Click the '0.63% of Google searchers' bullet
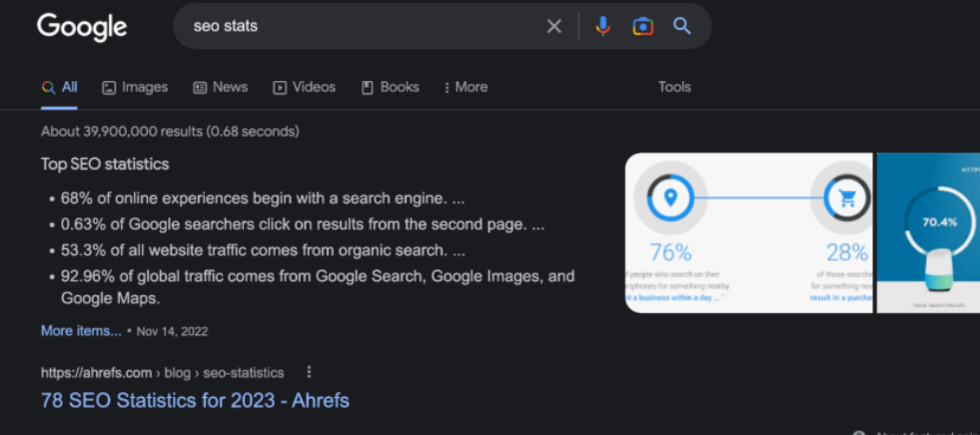Viewport: 980px width, 435px height. click(x=303, y=225)
